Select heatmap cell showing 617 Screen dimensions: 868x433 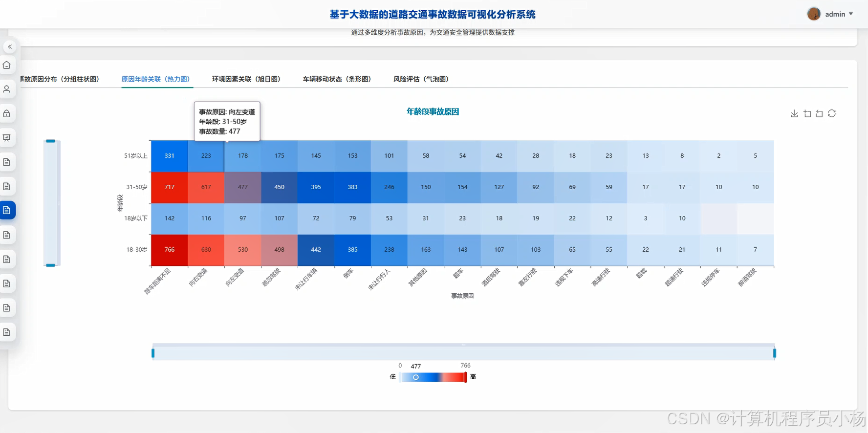click(x=206, y=187)
